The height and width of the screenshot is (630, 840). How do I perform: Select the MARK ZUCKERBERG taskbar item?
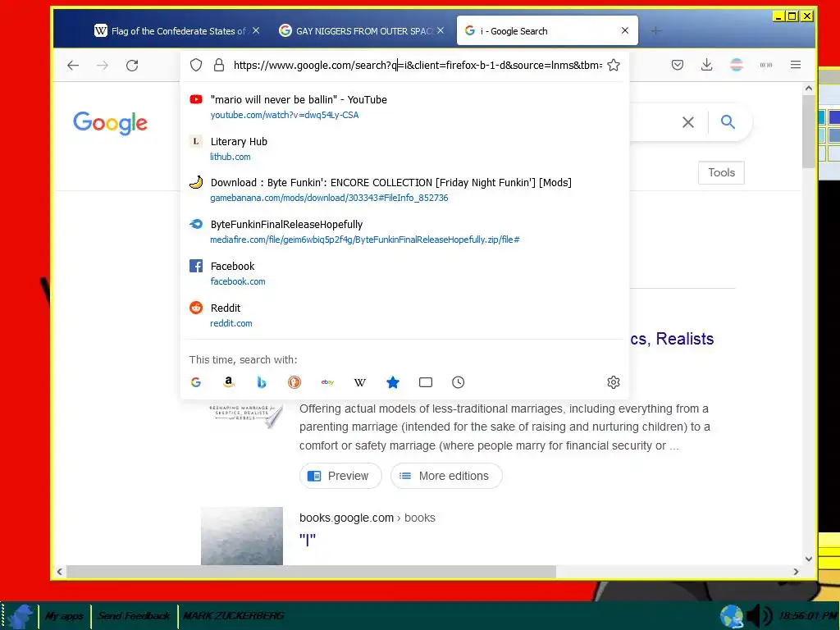(x=233, y=616)
